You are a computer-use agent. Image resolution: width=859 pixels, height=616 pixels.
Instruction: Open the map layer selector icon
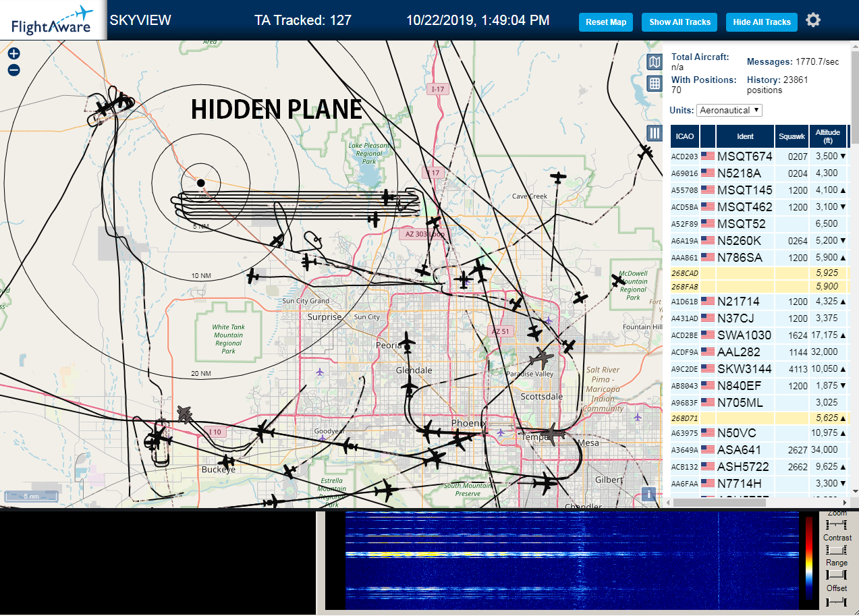654,63
